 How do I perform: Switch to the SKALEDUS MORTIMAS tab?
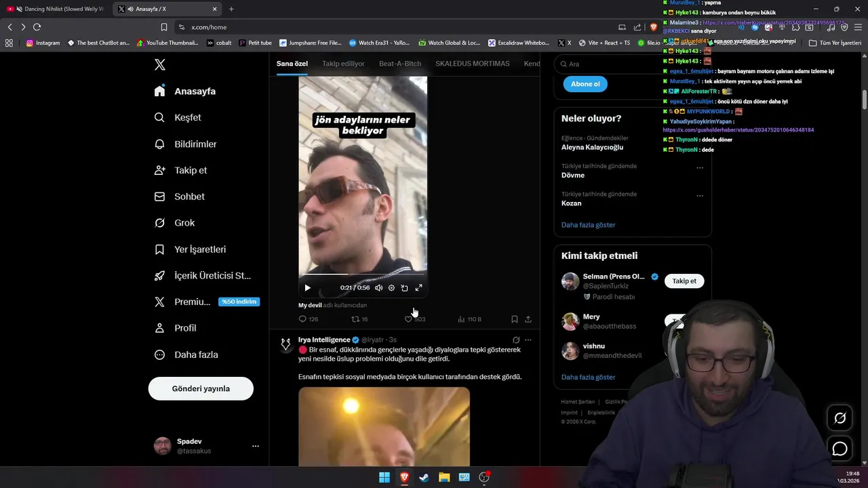pos(473,64)
